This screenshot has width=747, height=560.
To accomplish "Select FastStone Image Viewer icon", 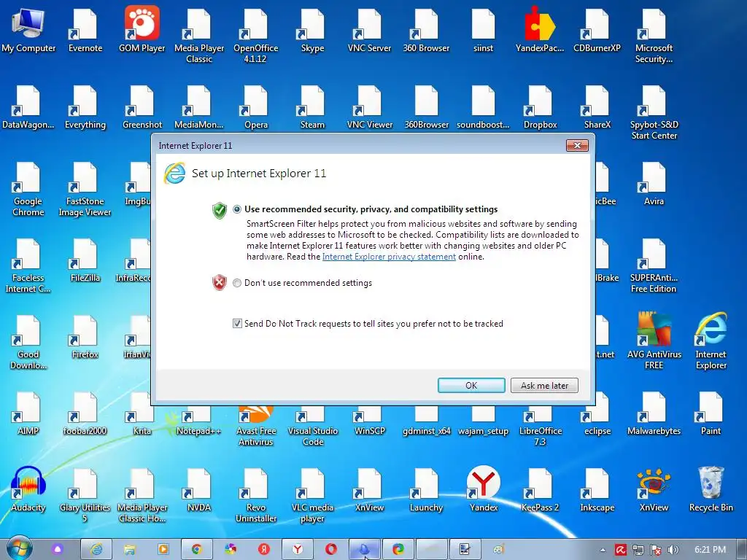I will (x=85, y=189).
